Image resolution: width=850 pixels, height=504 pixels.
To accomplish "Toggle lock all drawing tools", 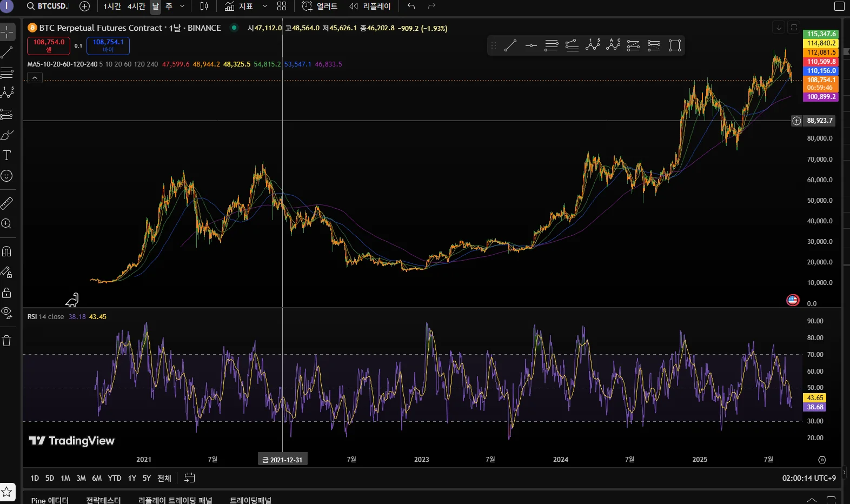I will tap(7, 293).
